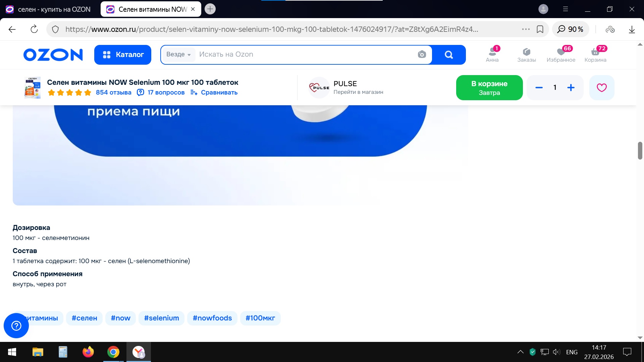Open the page options three-dots menu
The height and width of the screenshot is (362, 644).
click(x=526, y=29)
